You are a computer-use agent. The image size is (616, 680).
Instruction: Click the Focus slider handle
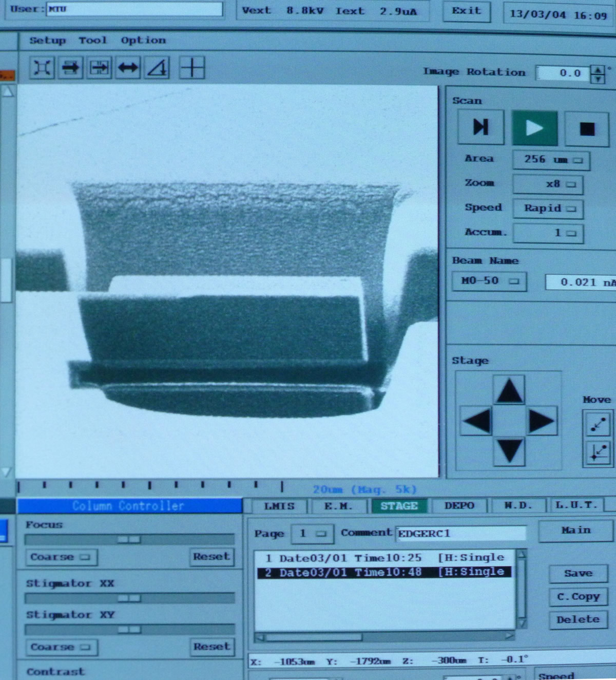(129, 539)
